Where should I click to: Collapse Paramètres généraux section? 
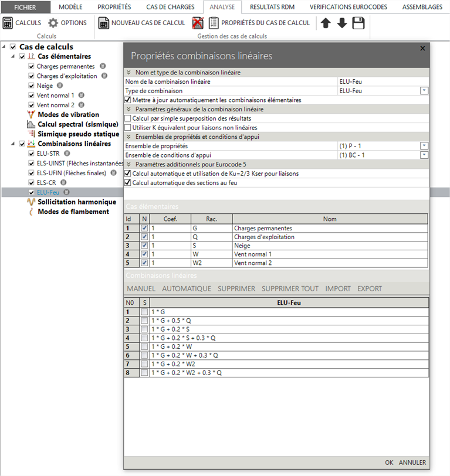click(128, 109)
